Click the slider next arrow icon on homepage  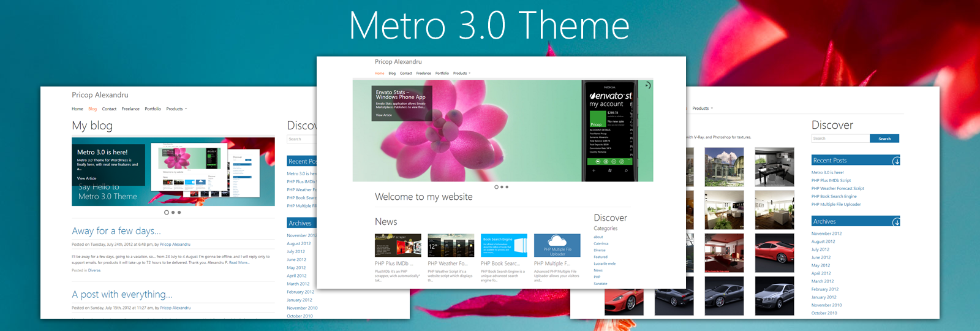pos(647,85)
